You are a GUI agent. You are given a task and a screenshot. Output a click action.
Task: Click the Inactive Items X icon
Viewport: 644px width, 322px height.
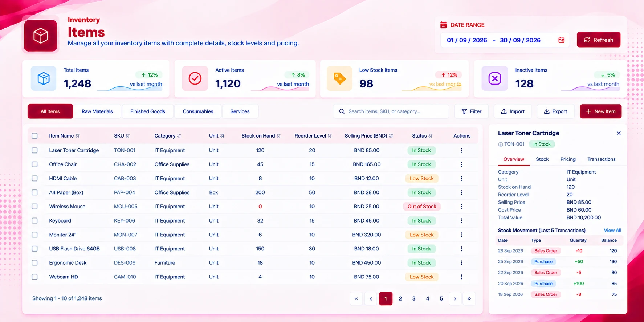tap(494, 78)
